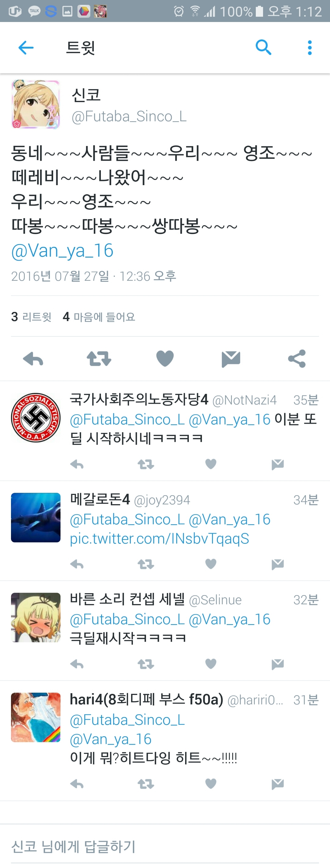Open the pic.twitter.com/INsbvTqaqS link
This screenshot has width=330, height=868.
click(x=159, y=538)
